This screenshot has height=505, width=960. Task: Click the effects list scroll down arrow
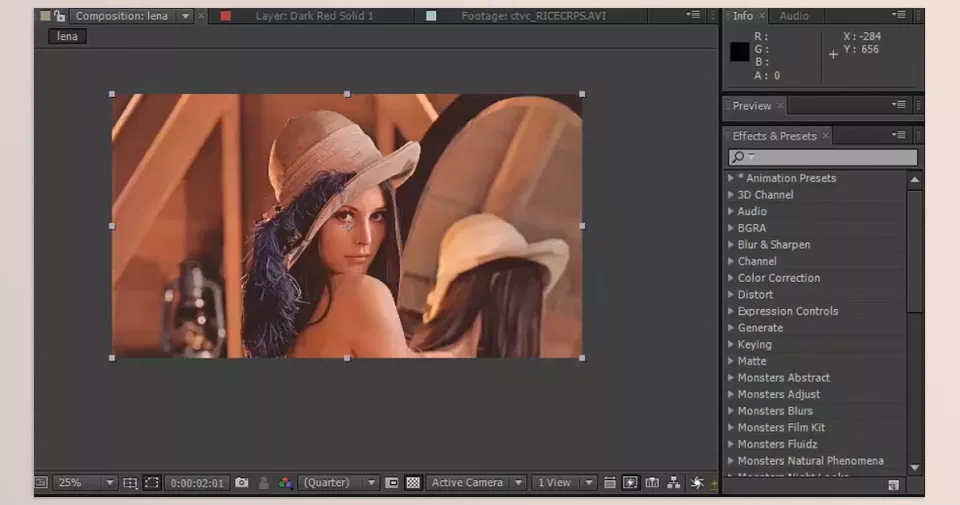915,468
